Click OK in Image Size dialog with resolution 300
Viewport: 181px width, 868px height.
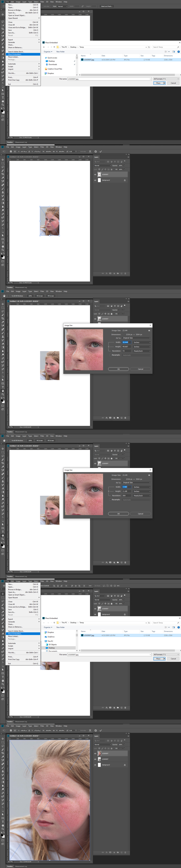pos(119,514)
